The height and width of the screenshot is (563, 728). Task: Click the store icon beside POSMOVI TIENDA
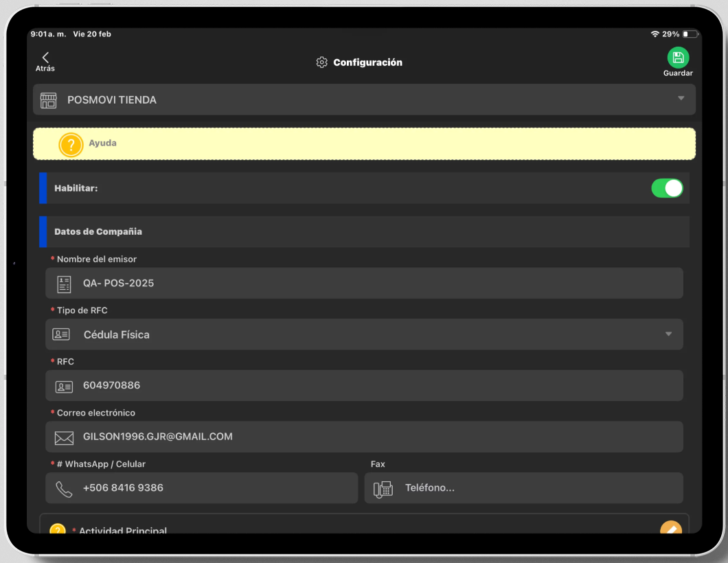point(49,100)
